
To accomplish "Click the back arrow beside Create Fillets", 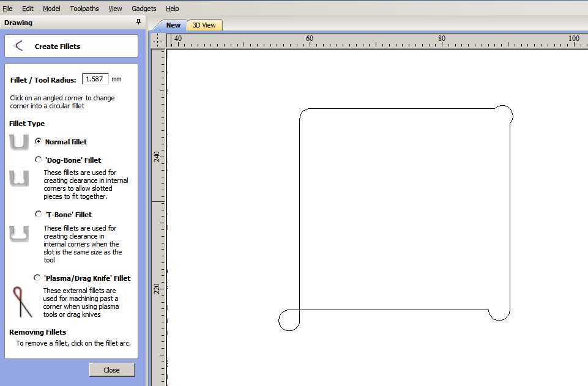I will click(x=19, y=46).
